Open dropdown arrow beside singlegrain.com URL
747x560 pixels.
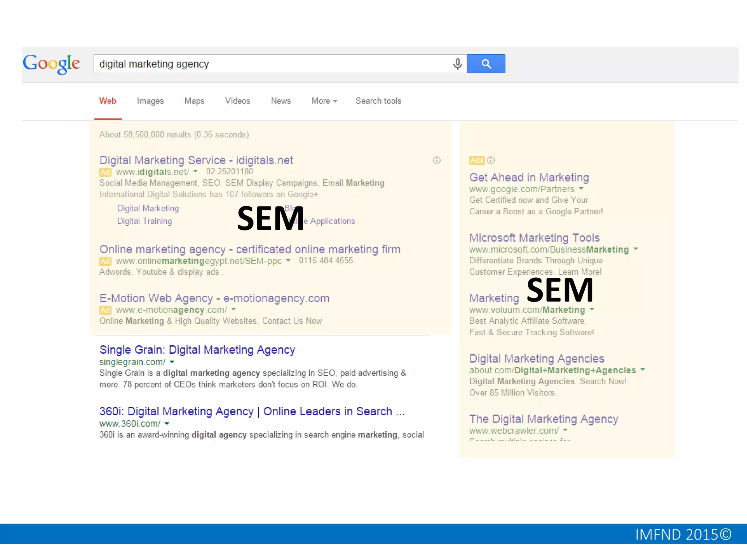(x=172, y=362)
